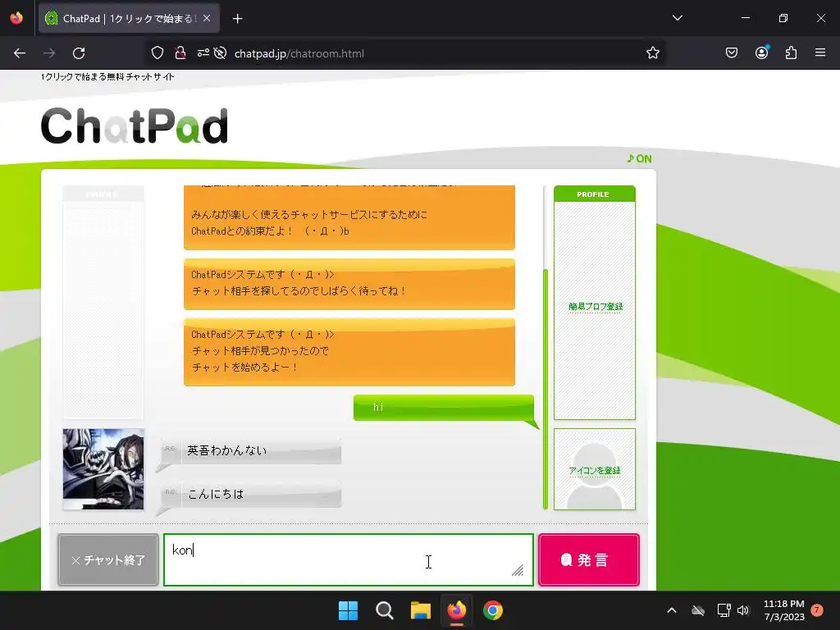Image resolution: width=840 pixels, height=630 pixels.
Task: Click the autoplay blocked icon in address bar
Action: (220, 53)
